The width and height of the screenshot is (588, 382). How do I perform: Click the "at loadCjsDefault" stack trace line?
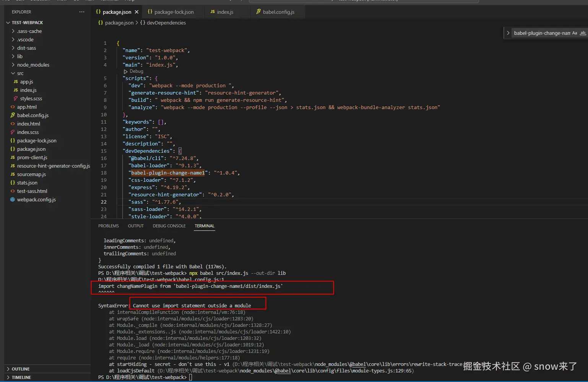pos(262,371)
